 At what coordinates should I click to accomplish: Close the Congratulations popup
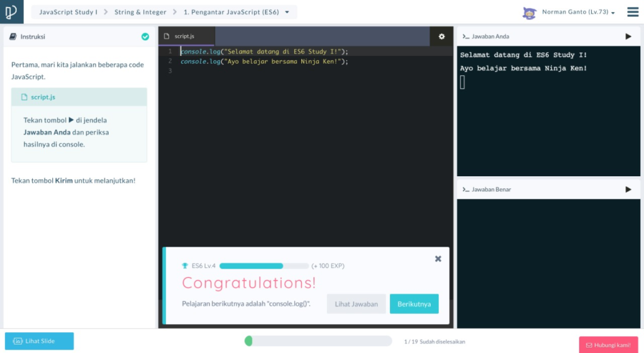click(x=438, y=259)
